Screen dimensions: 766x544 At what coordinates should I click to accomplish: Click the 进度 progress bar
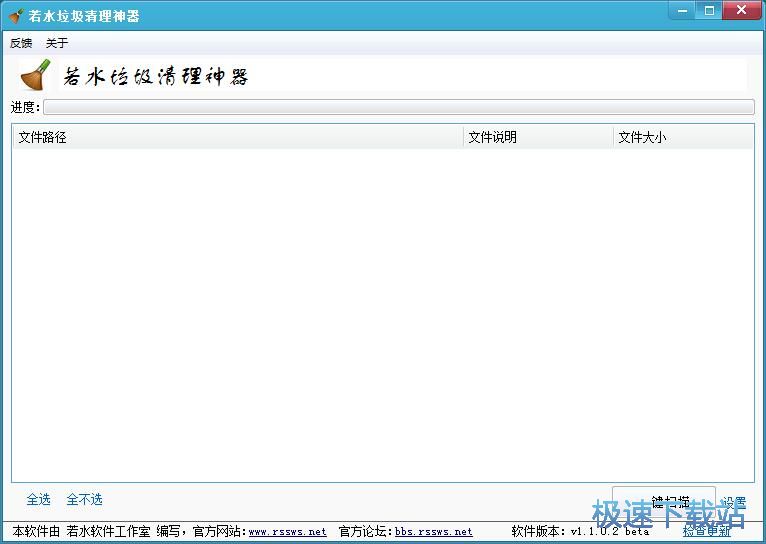pos(399,107)
